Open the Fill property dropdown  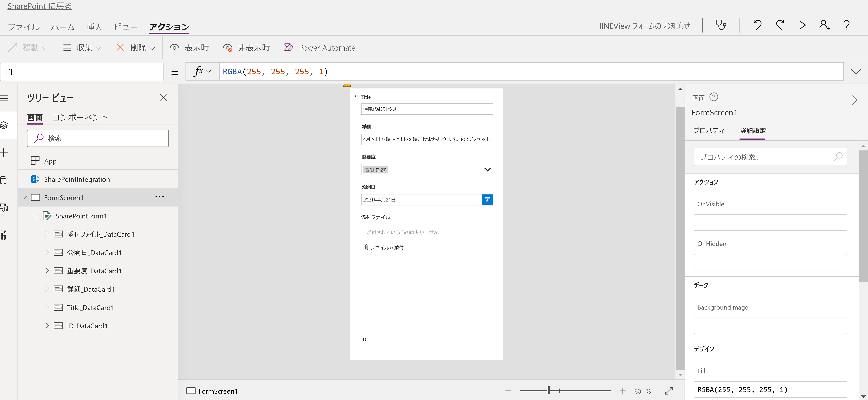pos(158,71)
